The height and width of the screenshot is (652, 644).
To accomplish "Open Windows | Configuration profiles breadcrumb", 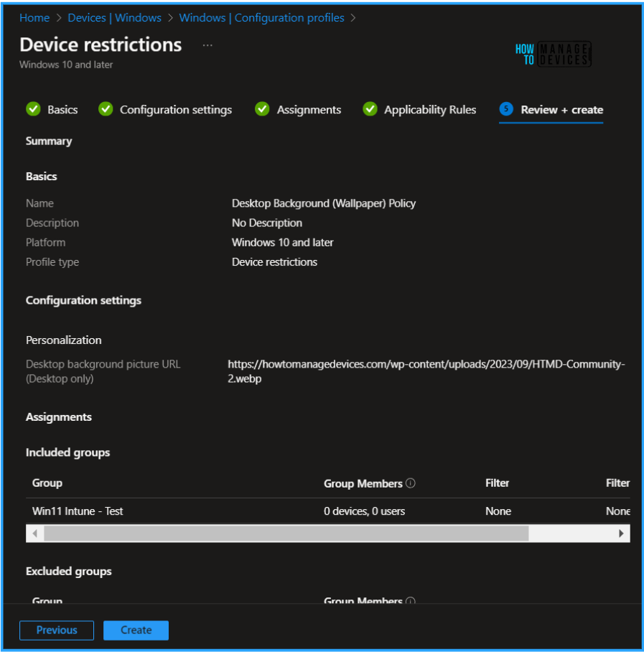I will 261,18.
